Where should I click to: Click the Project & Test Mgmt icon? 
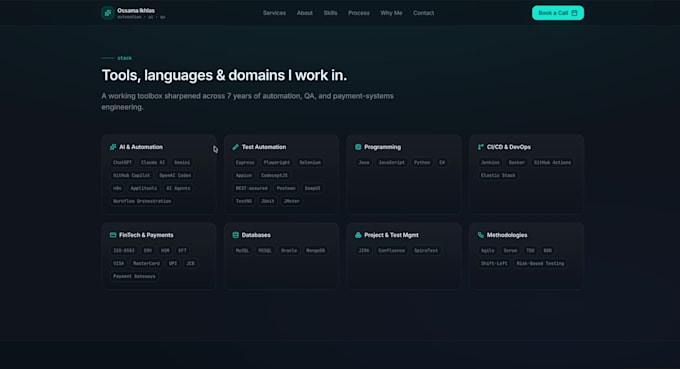point(358,235)
